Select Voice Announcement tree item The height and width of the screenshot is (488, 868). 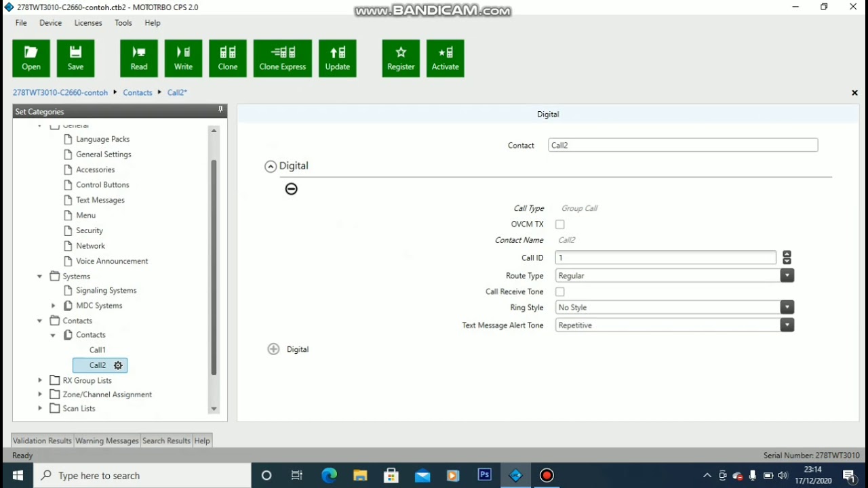(x=112, y=261)
